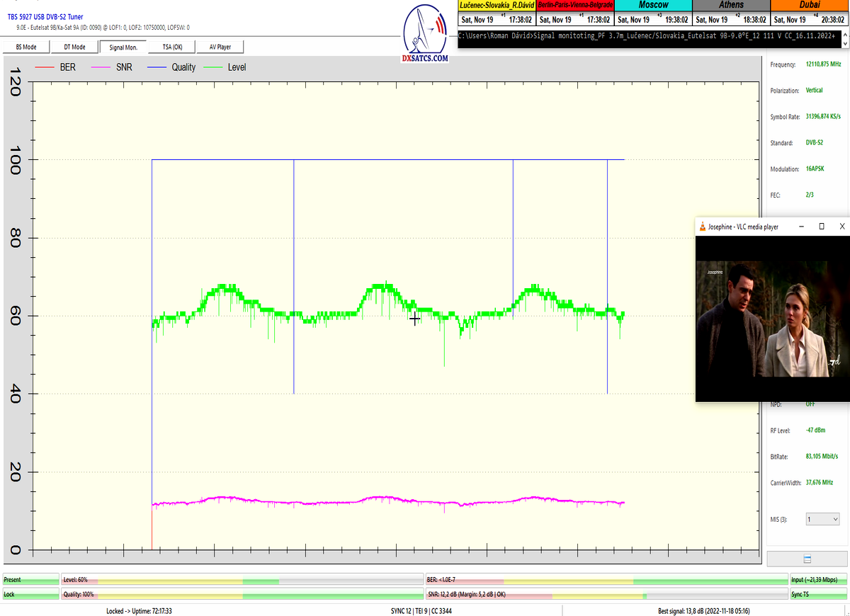Click the small panel icon button below MIS
This screenshot has height=616, width=850.
tap(807, 559)
